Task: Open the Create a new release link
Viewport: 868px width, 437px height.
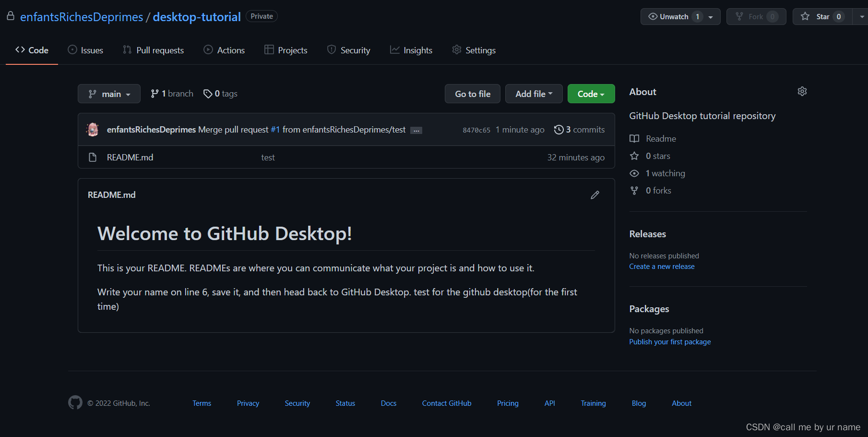Action: tap(662, 266)
